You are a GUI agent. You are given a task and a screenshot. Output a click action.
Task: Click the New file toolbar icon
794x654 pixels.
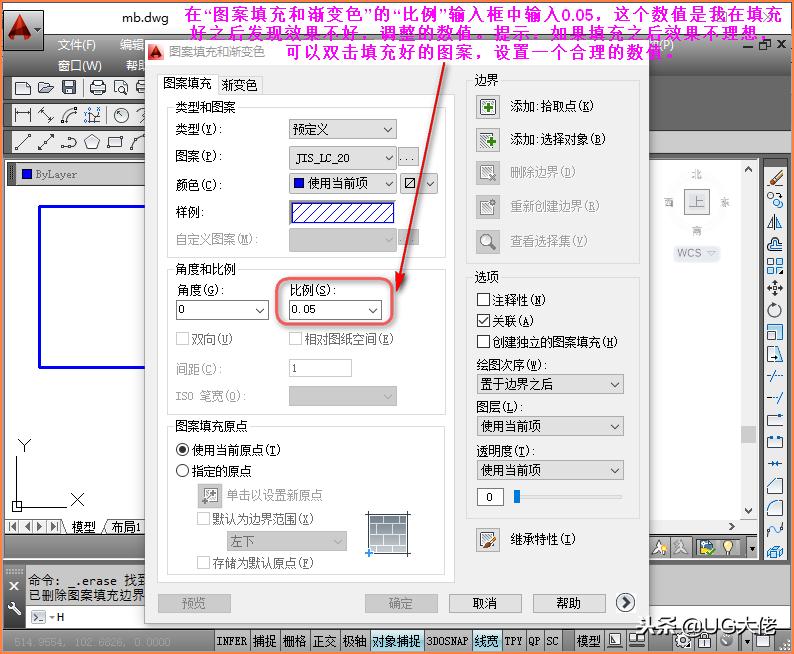coord(23,88)
